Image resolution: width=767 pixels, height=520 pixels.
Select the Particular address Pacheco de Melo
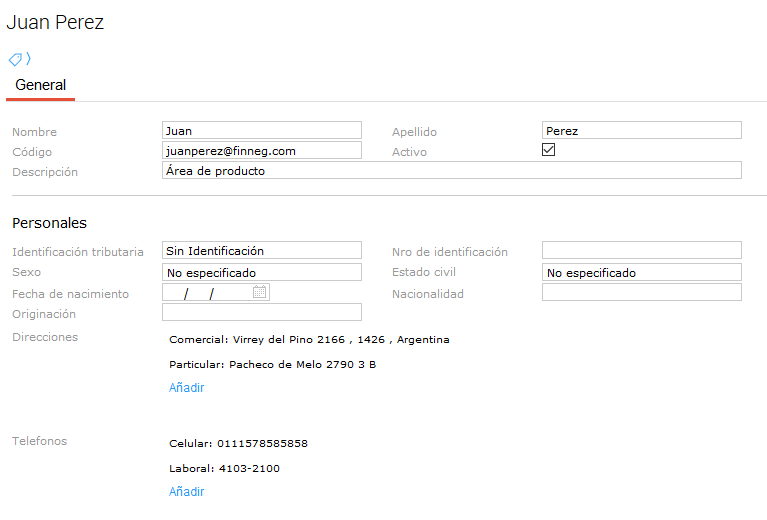(x=272, y=365)
